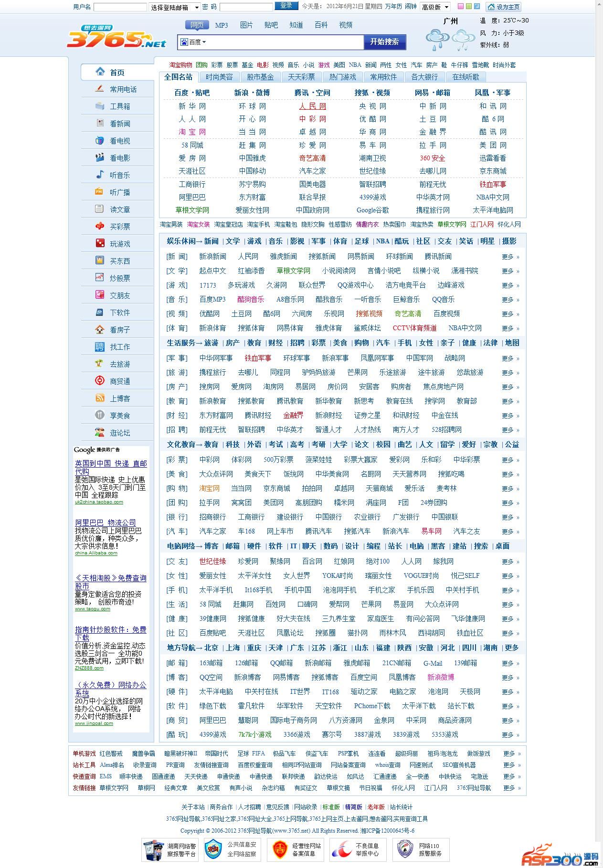
Task: Open the 看新闻 news sidebar icon
Action: pyautogui.click(x=99, y=123)
